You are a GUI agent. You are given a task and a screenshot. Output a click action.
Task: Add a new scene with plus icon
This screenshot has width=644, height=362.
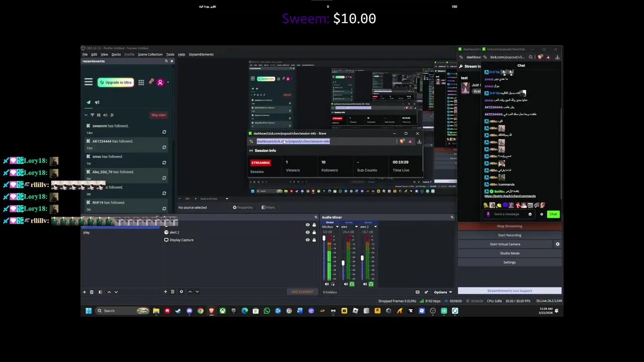tap(85, 292)
